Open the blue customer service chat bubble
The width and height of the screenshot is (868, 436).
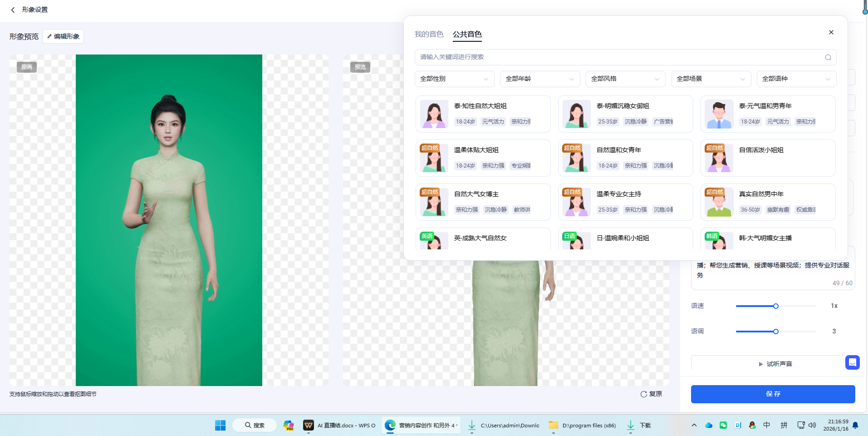point(852,362)
